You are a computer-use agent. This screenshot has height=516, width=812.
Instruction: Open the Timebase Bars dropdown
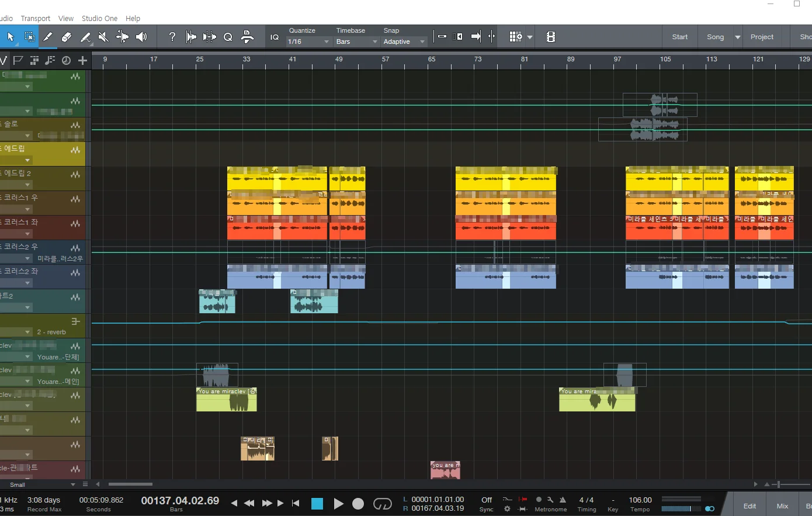point(357,41)
